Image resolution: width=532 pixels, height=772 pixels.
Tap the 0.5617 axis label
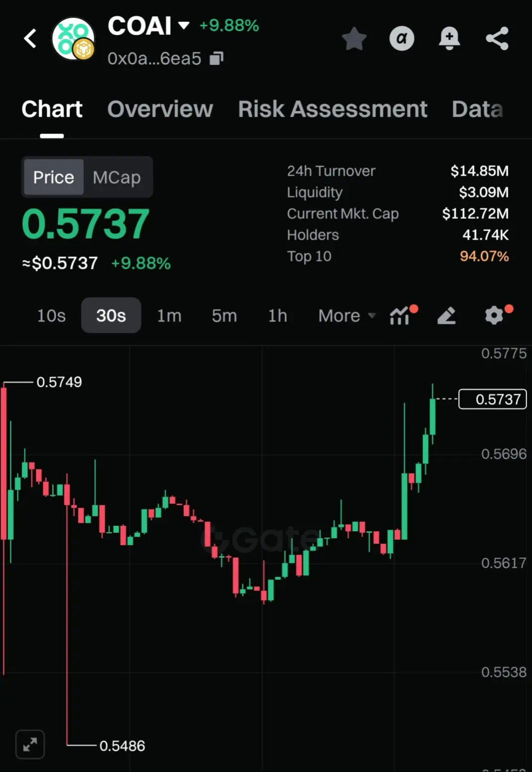tap(504, 563)
